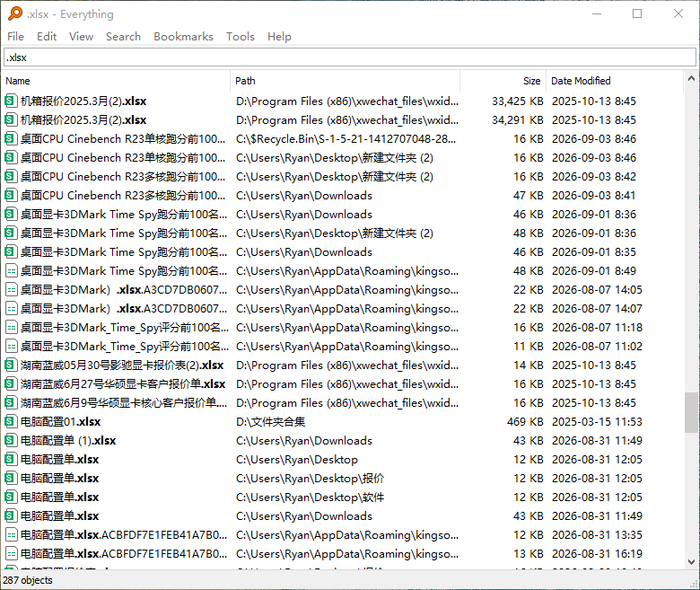Viewport: 700px width, 590px height.
Task: Click date 2026-08-07 11:18
Action: pos(597,328)
